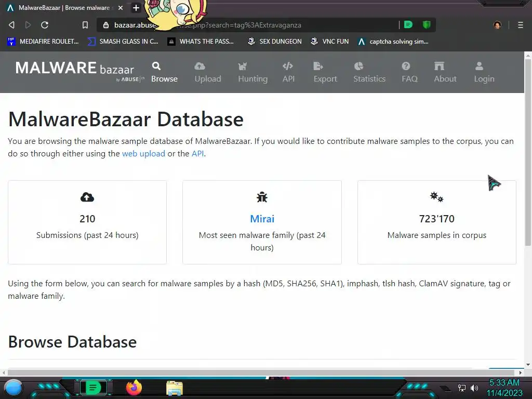This screenshot has width=532, height=399.
Task: Open the SMASH GLASS IN C... bookmark
Action: pyautogui.click(x=123, y=42)
